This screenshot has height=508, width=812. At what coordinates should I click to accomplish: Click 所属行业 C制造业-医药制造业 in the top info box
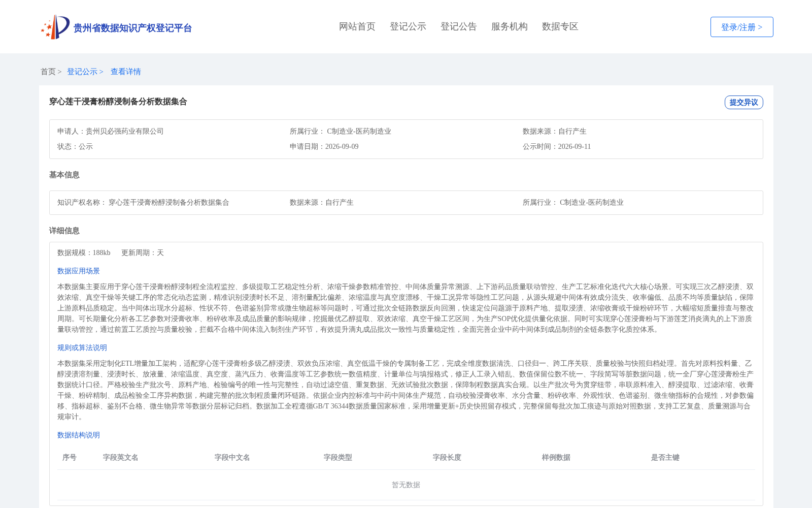[341, 131]
